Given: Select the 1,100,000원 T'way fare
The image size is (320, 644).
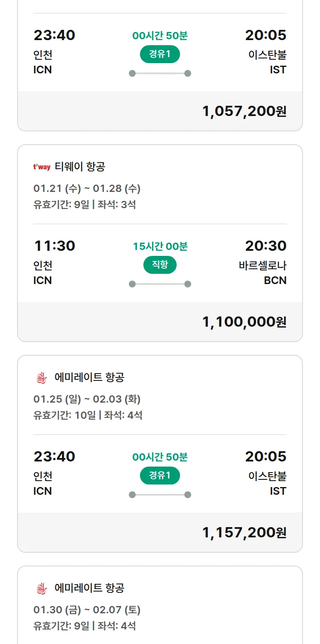Looking at the screenshot, I should coord(244,322).
